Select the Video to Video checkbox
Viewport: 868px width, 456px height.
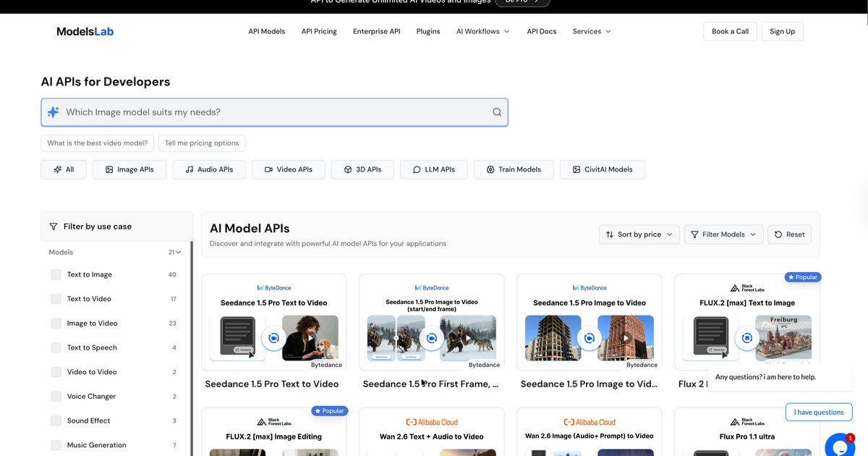(56, 372)
